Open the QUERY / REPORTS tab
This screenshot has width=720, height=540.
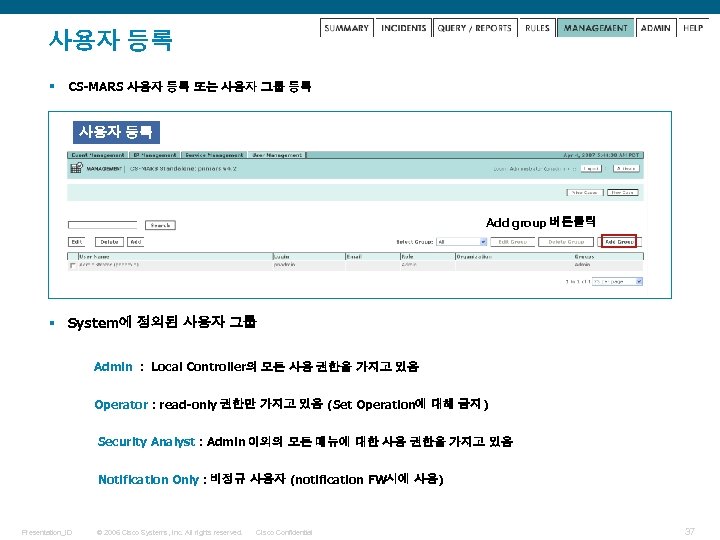pyautogui.click(x=474, y=28)
